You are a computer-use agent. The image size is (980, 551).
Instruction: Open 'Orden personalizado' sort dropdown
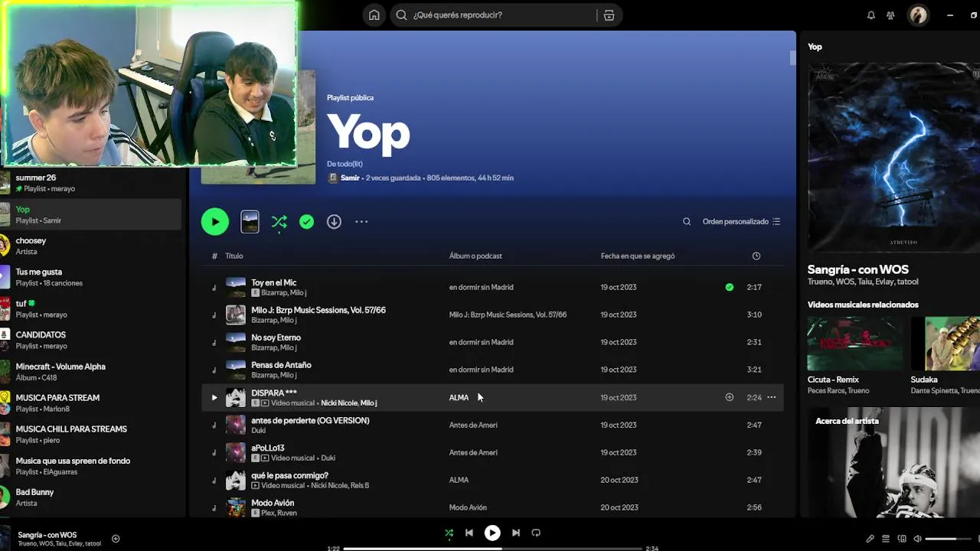(741, 222)
